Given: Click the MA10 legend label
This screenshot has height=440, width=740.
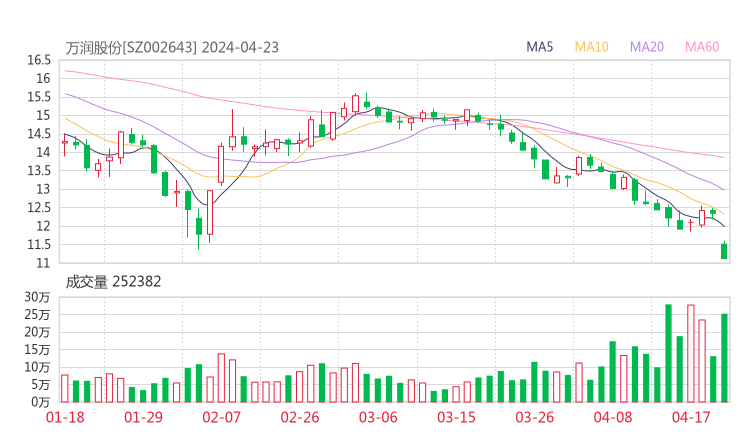Looking at the screenshot, I should (x=591, y=47).
